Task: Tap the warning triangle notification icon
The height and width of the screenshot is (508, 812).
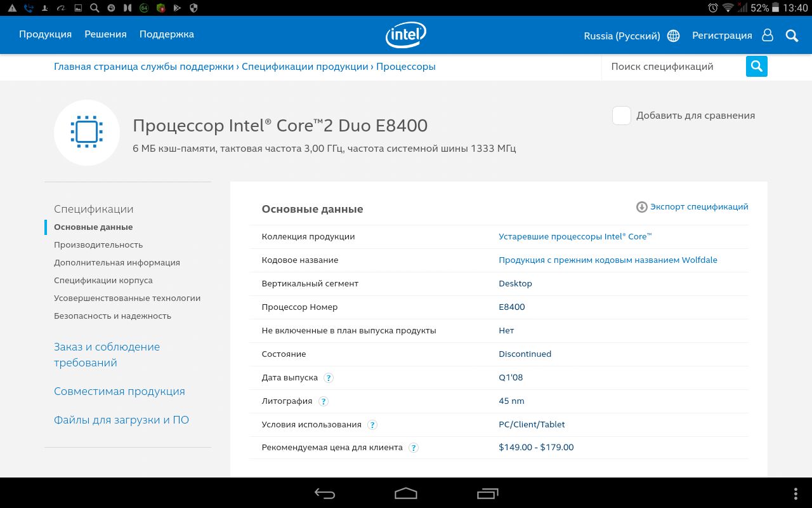Action: click(x=12, y=8)
